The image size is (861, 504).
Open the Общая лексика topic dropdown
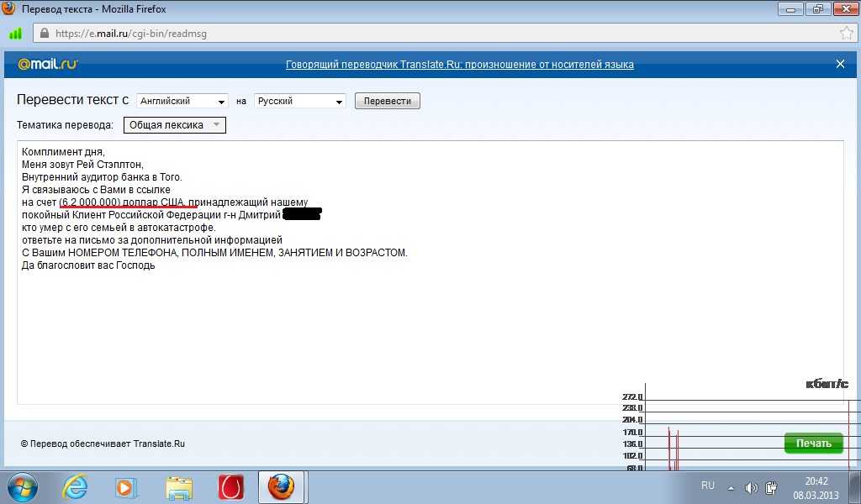click(x=175, y=125)
